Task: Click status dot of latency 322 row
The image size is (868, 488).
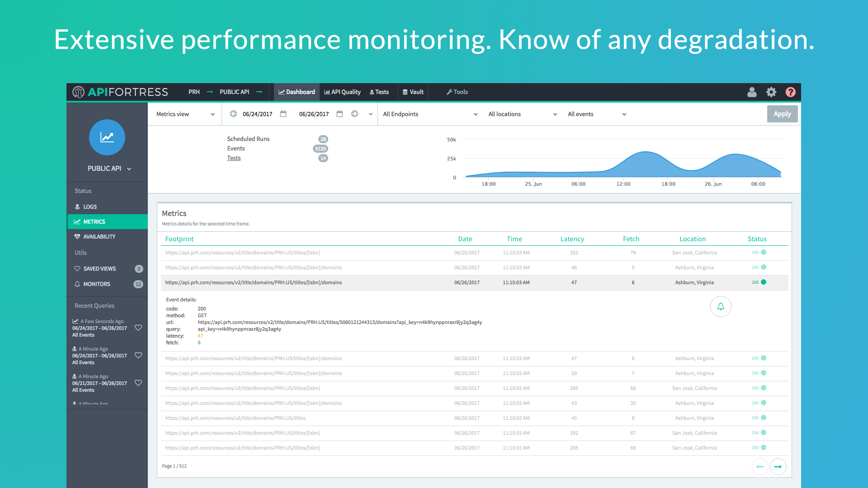Action: pyautogui.click(x=764, y=252)
